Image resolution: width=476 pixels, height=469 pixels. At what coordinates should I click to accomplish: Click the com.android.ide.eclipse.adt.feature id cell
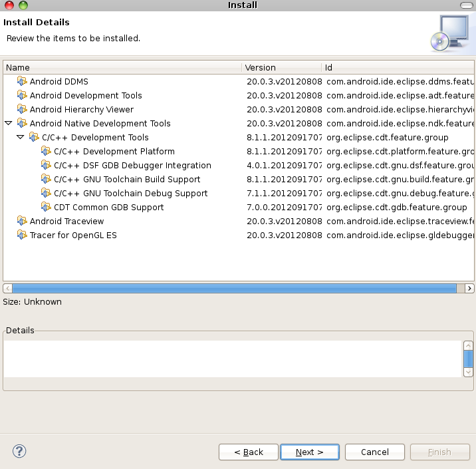click(x=400, y=95)
